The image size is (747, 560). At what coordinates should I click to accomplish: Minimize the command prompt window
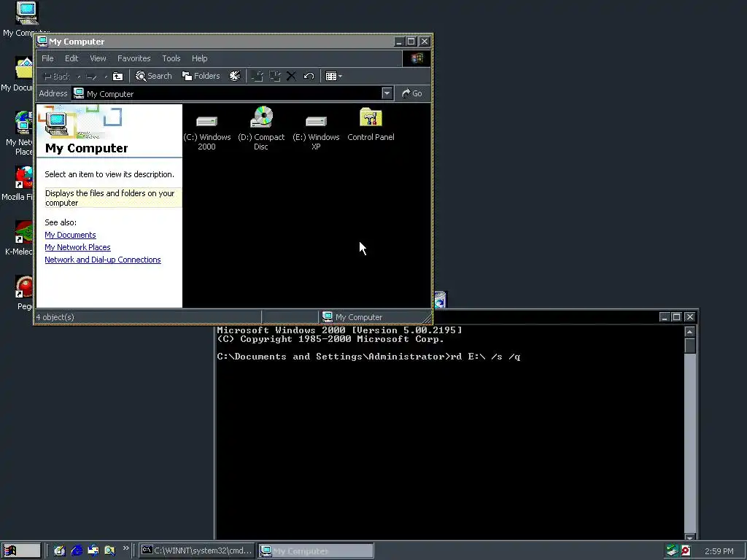tap(665, 316)
